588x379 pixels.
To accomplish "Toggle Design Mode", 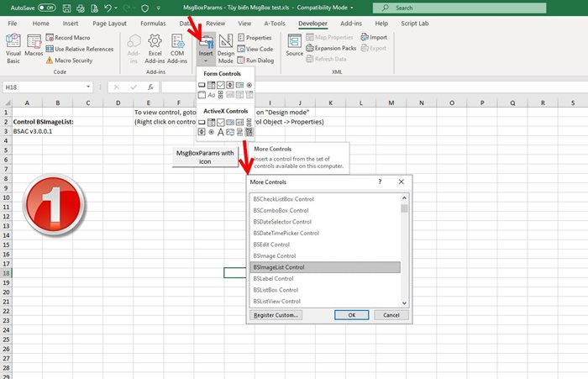I will (226, 49).
